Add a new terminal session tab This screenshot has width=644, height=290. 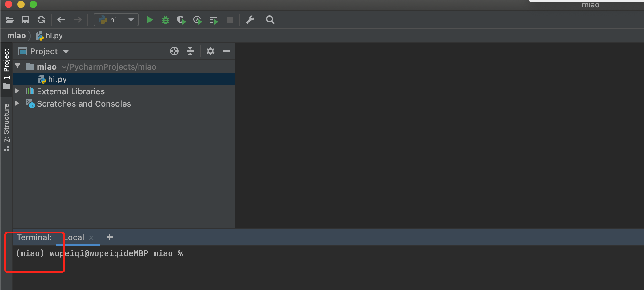coord(110,237)
